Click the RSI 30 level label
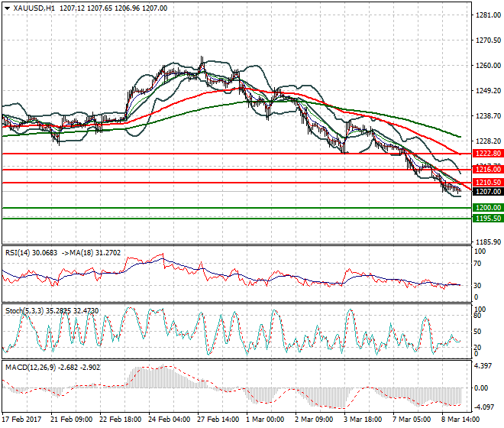 [477, 285]
